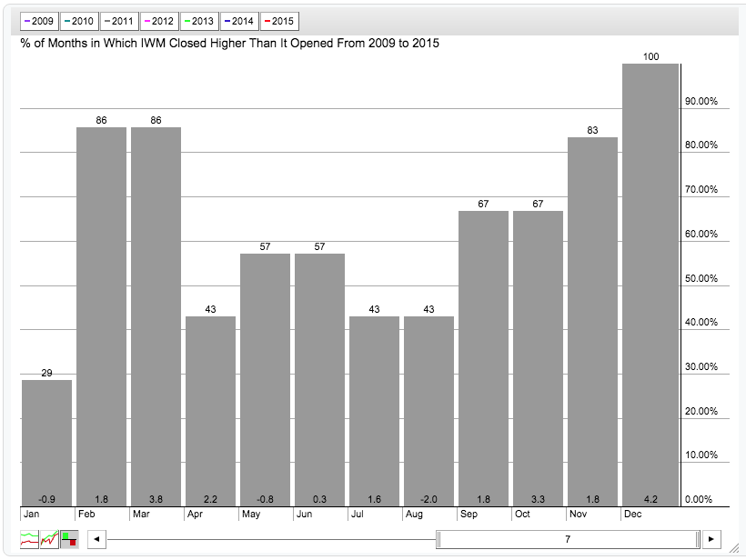The height and width of the screenshot is (560, 746).
Task: Click the September bar
Action: (483, 358)
